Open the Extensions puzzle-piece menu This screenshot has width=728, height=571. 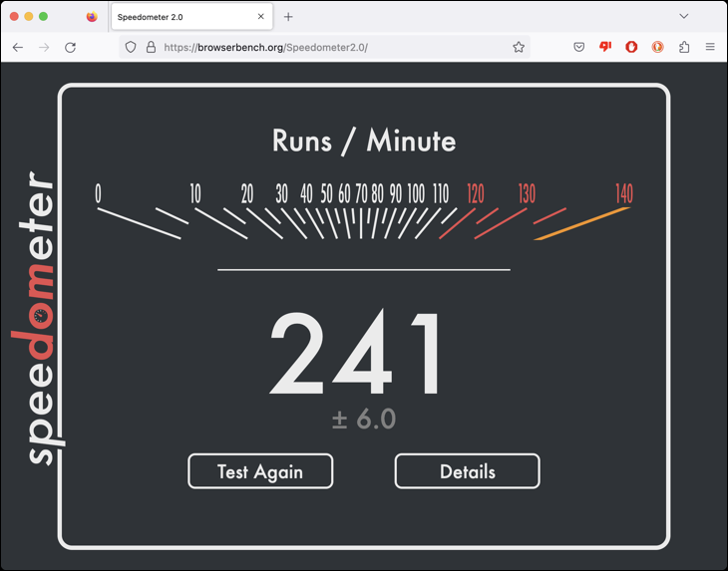684,47
